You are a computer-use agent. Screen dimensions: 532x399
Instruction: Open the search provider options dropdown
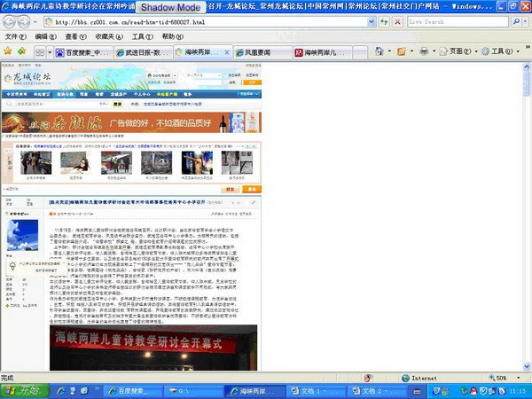(x=526, y=22)
